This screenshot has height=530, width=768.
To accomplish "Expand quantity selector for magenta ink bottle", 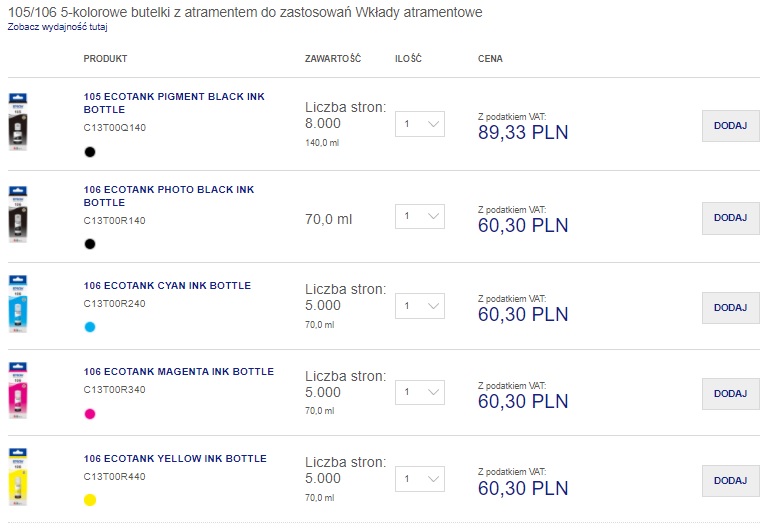I will pos(420,392).
